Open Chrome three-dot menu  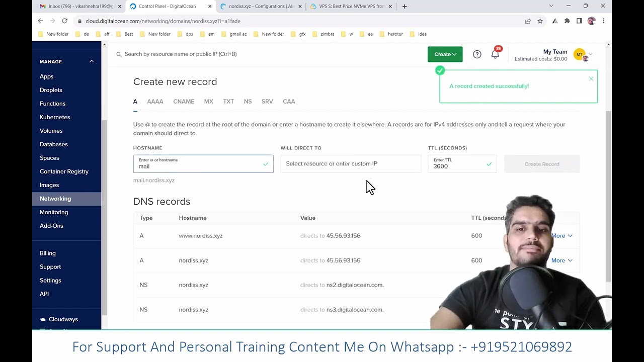[603, 21]
